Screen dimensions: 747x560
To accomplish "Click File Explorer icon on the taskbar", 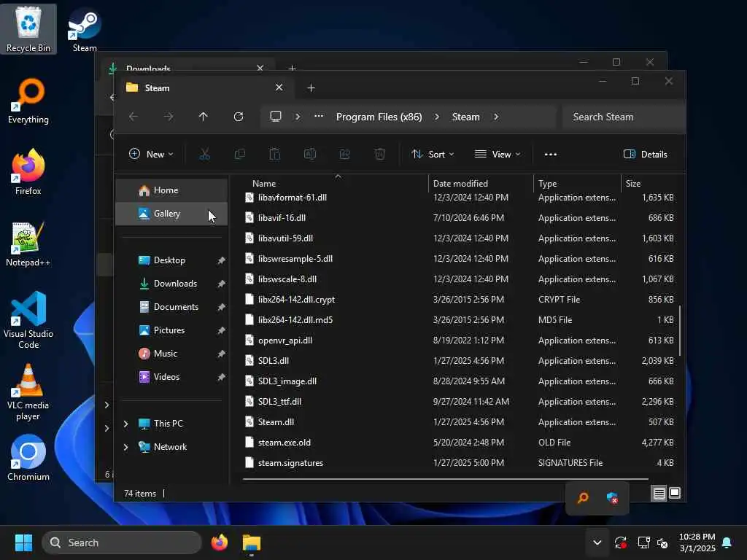I will coord(252,542).
